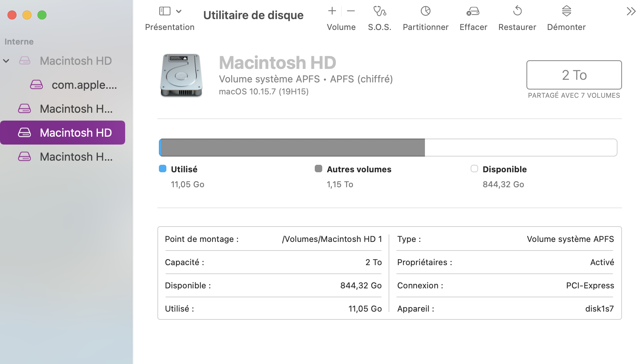
Task: Minimize the window with the yellow button
Action: click(x=27, y=15)
